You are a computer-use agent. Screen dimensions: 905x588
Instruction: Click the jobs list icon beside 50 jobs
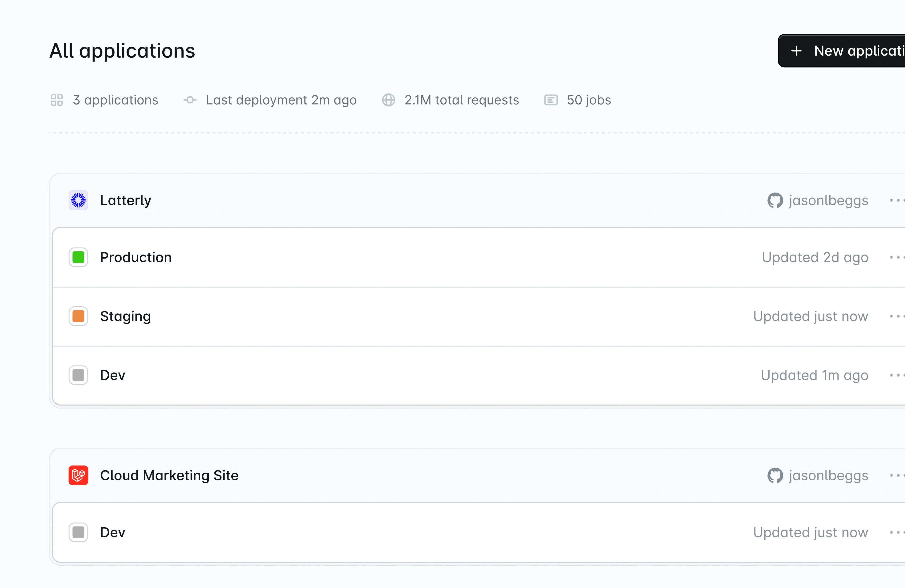coord(551,100)
